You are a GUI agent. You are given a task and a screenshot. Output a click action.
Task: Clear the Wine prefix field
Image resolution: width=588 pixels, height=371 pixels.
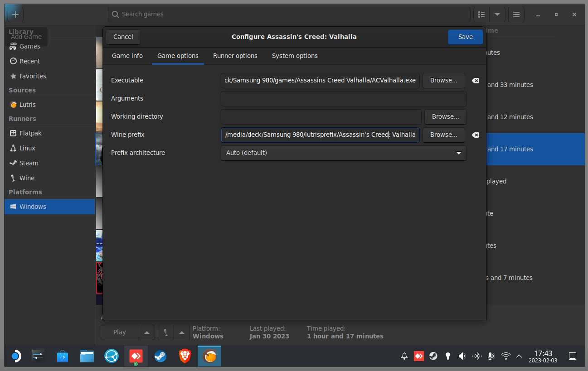pyautogui.click(x=475, y=135)
